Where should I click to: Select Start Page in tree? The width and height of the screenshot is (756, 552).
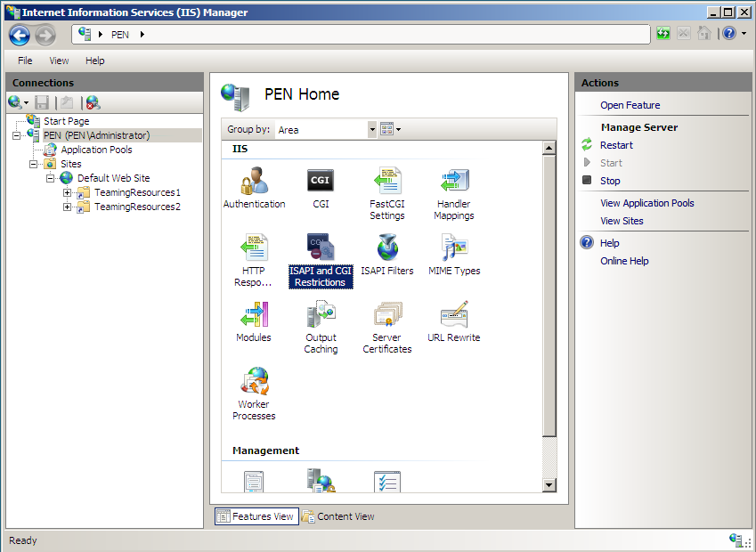pyautogui.click(x=67, y=121)
